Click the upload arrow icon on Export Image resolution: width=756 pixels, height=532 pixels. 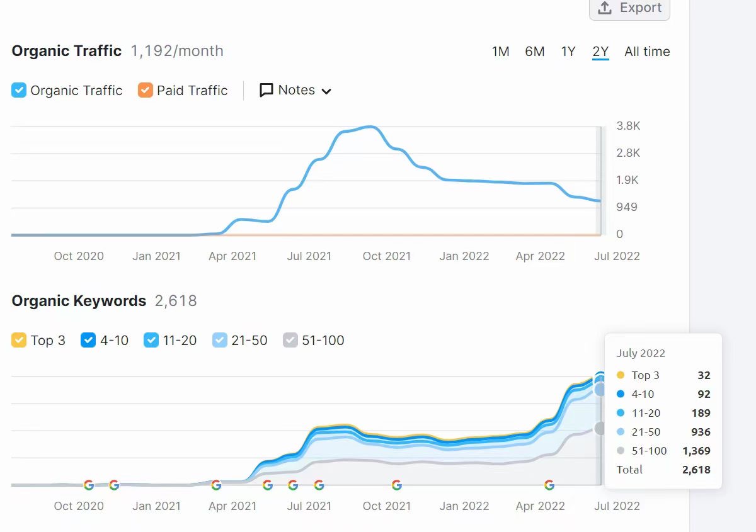605,8
